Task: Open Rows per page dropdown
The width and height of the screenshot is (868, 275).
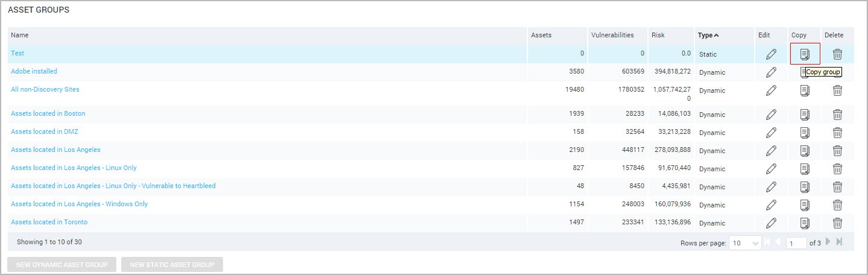Action: [x=745, y=243]
